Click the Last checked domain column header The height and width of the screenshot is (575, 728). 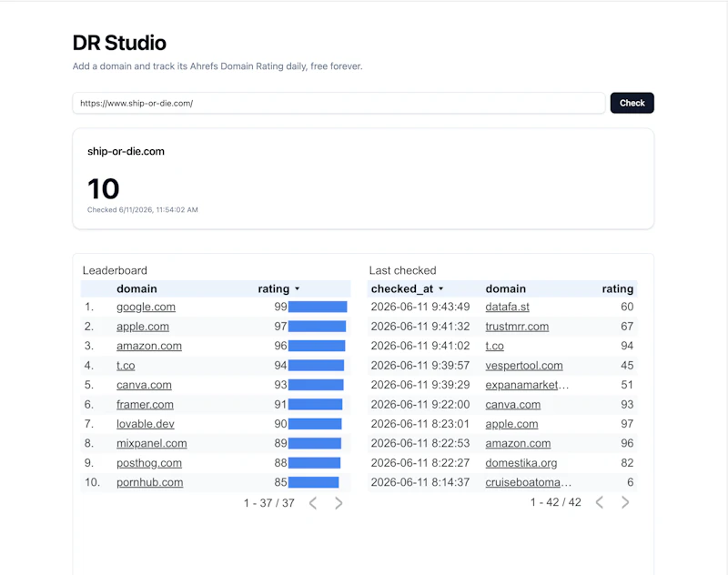tap(506, 288)
